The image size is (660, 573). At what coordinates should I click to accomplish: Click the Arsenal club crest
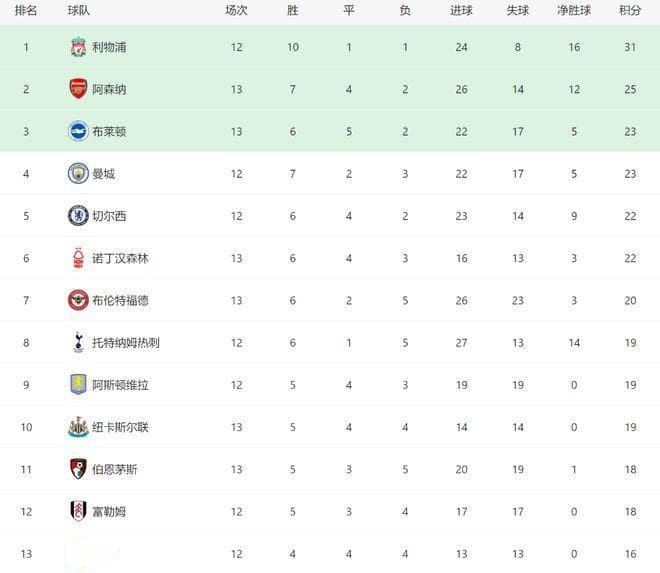[78, 89]
